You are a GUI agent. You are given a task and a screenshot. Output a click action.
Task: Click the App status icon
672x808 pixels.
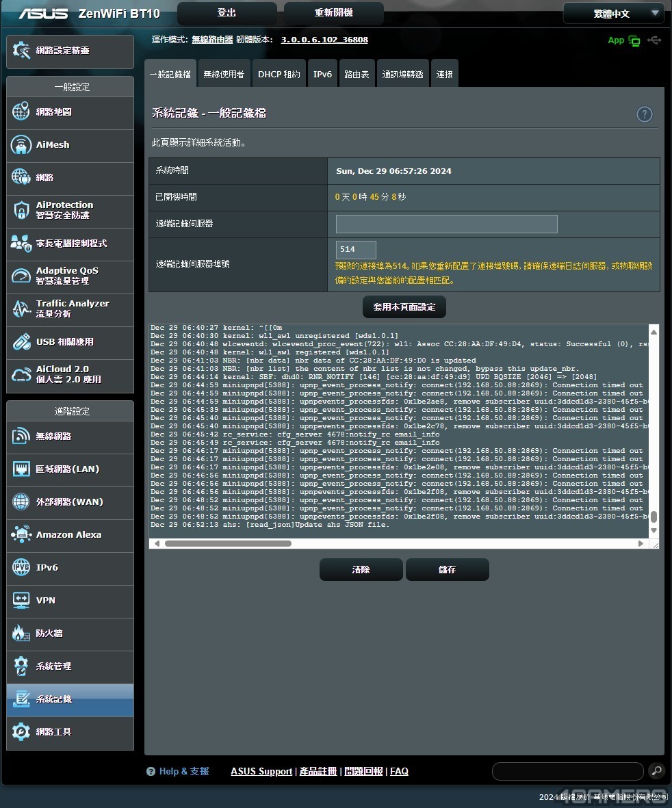click(x=634, y=41)
